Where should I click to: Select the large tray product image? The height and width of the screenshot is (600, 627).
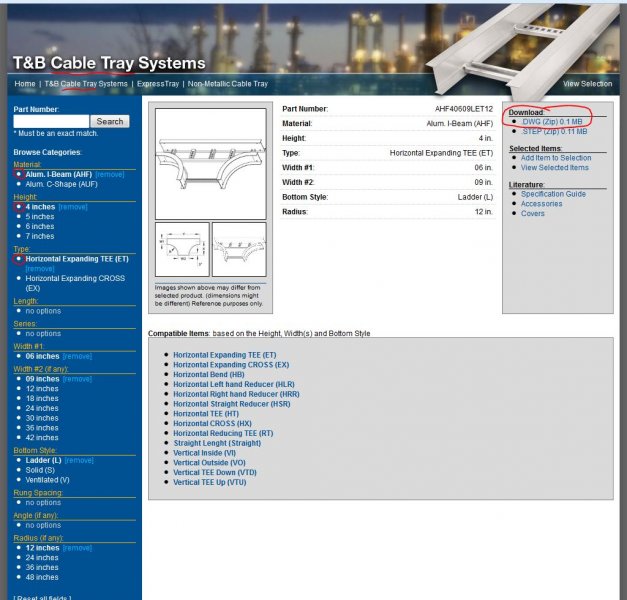point(211,164)
